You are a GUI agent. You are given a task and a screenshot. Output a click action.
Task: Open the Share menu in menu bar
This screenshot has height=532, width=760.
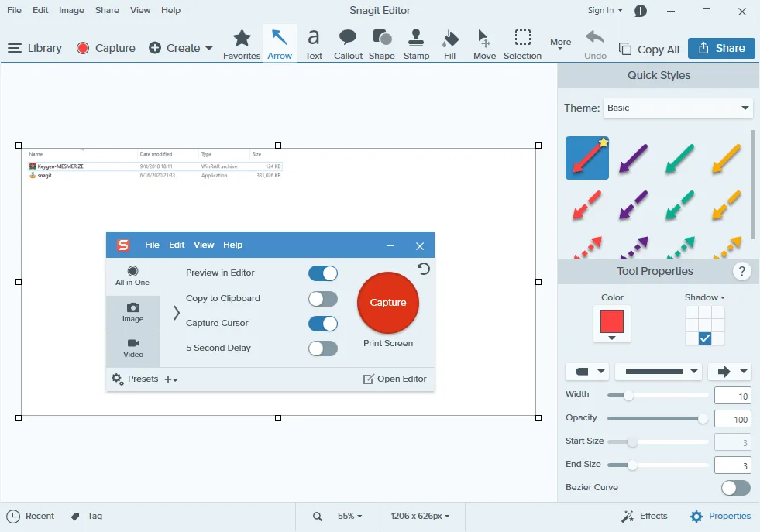coord(107,10)
